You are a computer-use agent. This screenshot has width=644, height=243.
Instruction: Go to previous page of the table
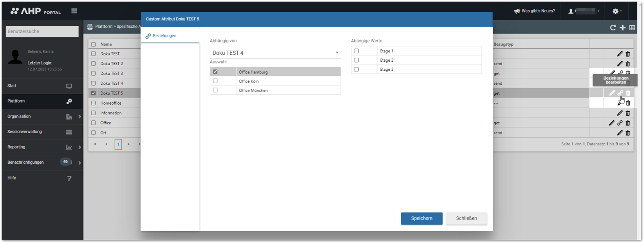pos(106,144)
